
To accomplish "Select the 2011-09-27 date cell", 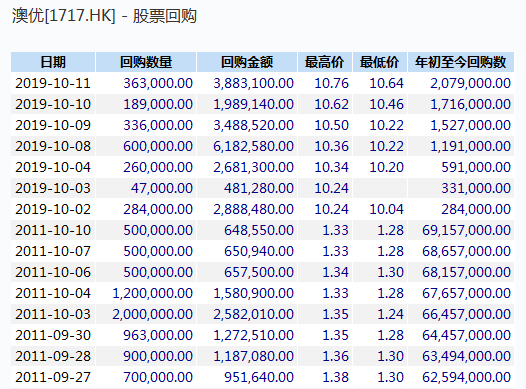I will (x=53, y=377).
